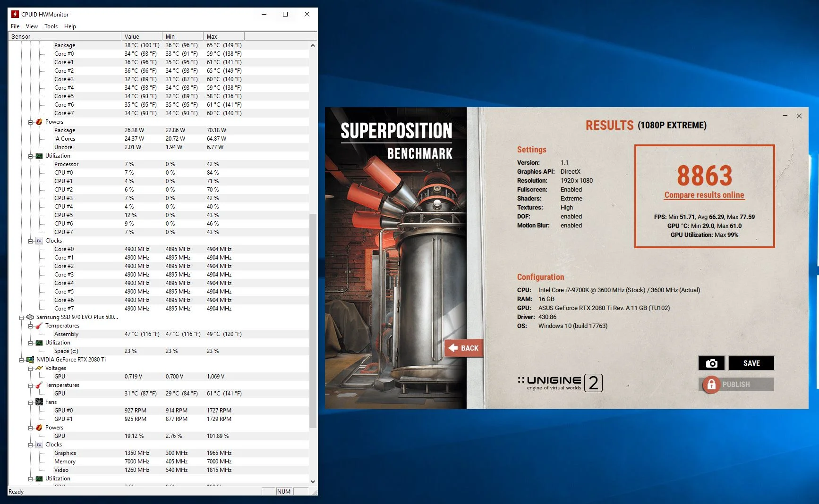Click the HWMonitor vertical scrollbar thumb
The image size is (819, 504).
(313, 321)
